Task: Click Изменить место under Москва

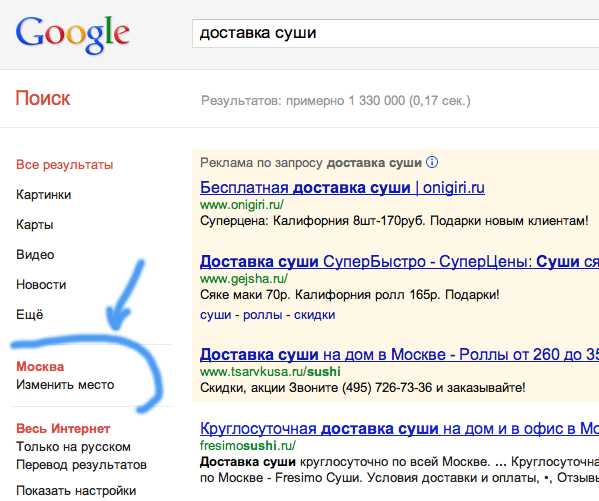Action: tap(65, 385)
